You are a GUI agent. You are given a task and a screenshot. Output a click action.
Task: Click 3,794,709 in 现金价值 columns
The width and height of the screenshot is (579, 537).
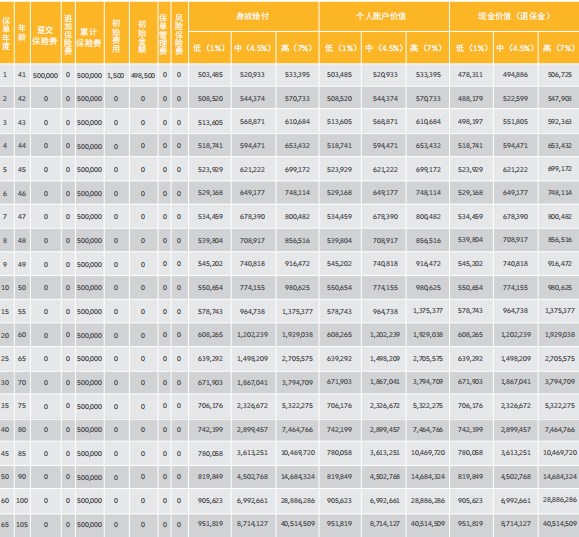(560, 382)
